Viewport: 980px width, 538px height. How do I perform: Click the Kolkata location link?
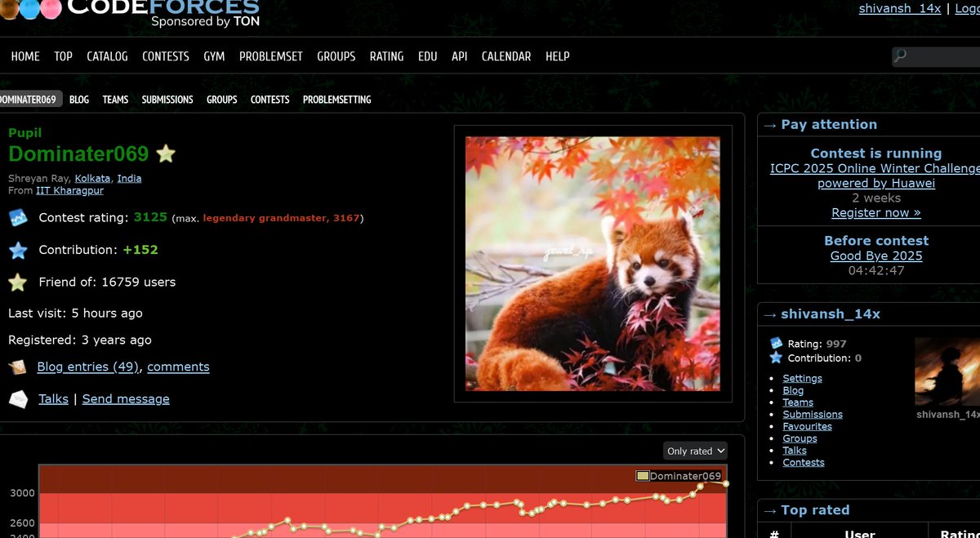[92, 178]
